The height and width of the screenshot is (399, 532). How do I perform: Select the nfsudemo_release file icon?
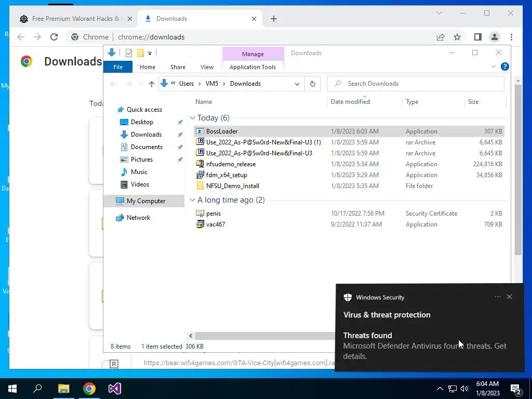(x=200, y=164)
